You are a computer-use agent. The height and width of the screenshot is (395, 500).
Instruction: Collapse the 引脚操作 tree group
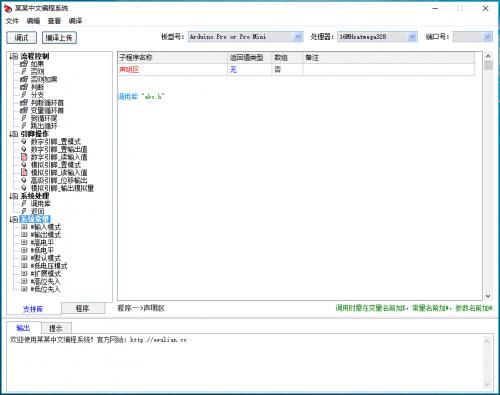[15, 134]
